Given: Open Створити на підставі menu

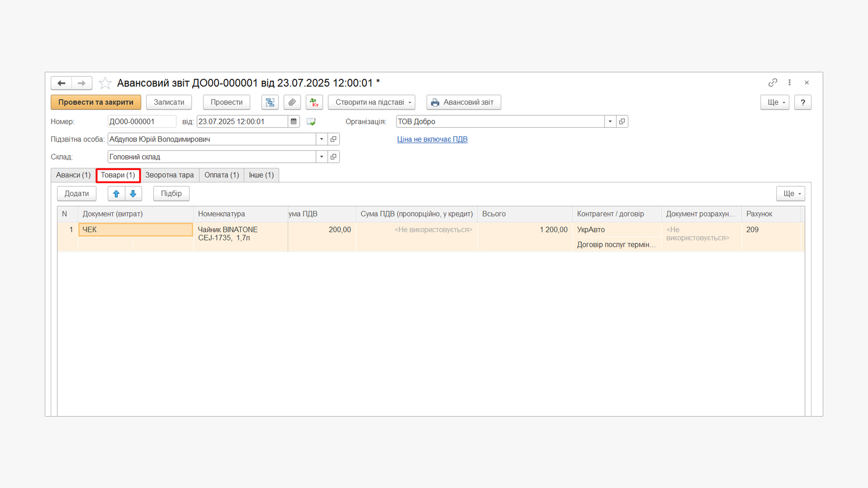Looking at the screenshot, I should pos(372,102).
